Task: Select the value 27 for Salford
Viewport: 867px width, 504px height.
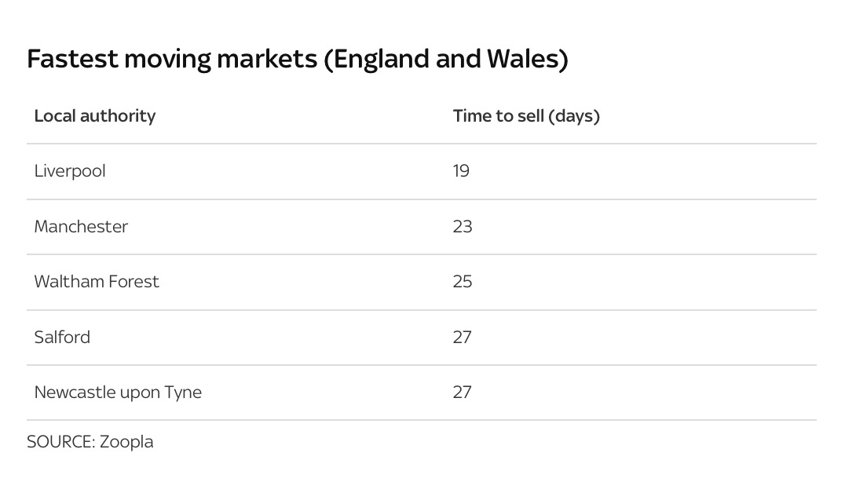Action: [463, 337]
